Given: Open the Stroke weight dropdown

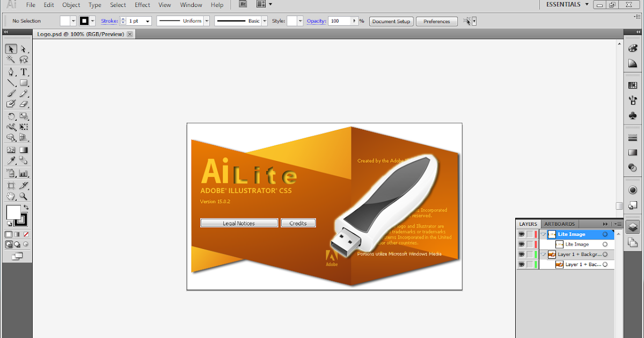Looking at the screenshot, I should point(148,21).
